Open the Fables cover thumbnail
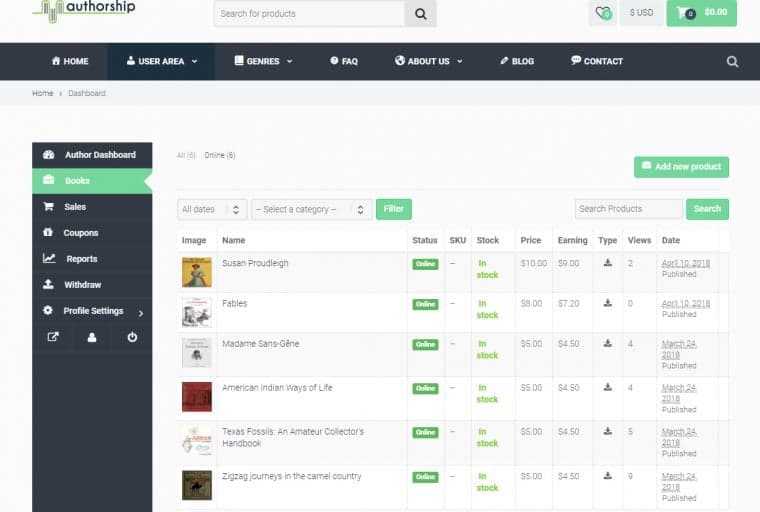This screenshot has width=760, height=512. (197, 312)
